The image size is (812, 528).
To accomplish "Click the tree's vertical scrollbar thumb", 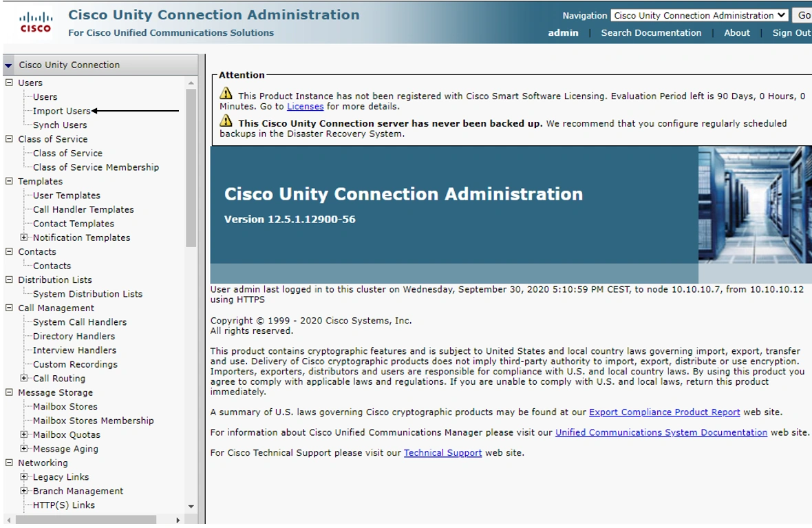I will pyautogui.click(x=191, y=168).
